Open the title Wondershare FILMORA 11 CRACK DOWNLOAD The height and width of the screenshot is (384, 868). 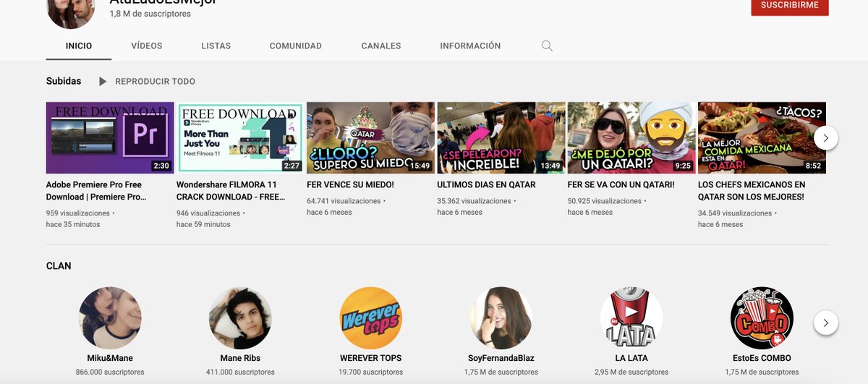click(x=231, y=191)
